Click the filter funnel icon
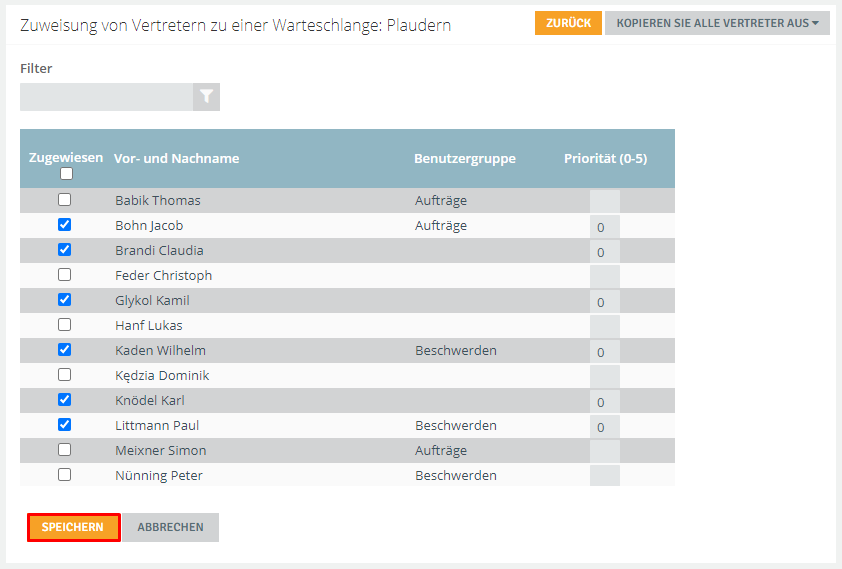 pyautogui.click(x=206, y=97)
